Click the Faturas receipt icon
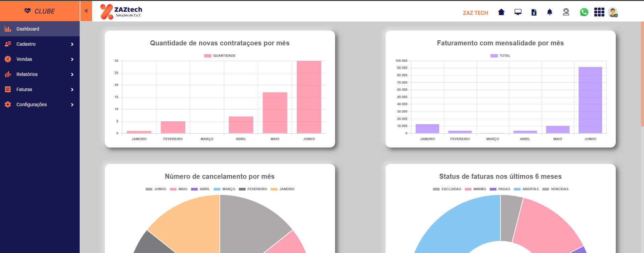This screenshot has height=253, width=644. tap(8, 89)
